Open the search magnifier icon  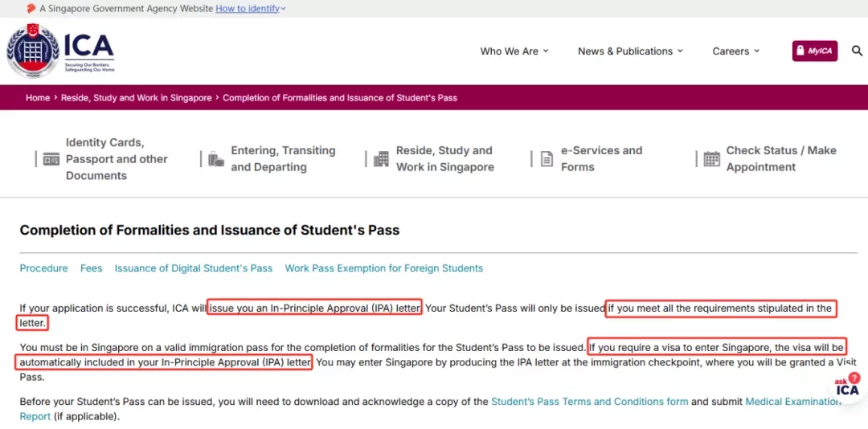(857, 51)
